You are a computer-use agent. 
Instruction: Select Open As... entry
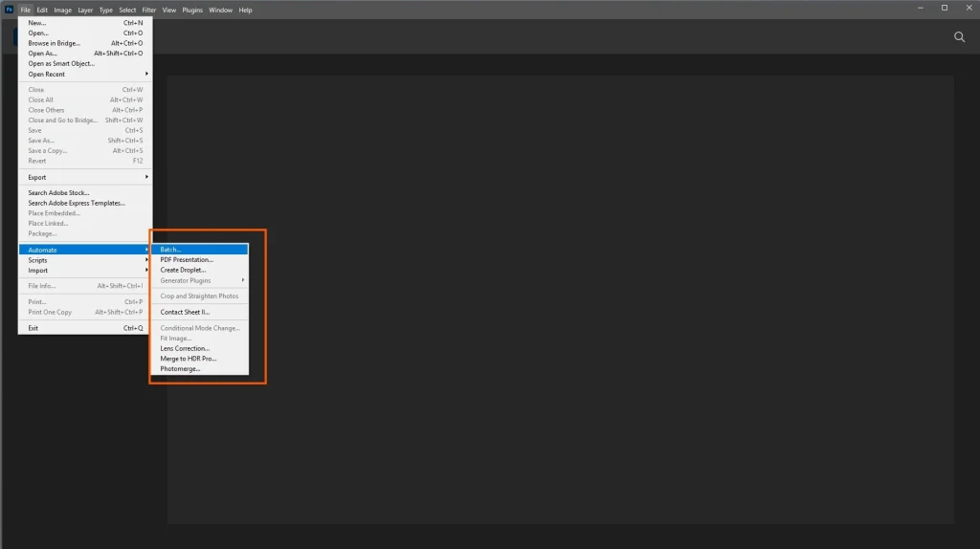tap(85, 54)
